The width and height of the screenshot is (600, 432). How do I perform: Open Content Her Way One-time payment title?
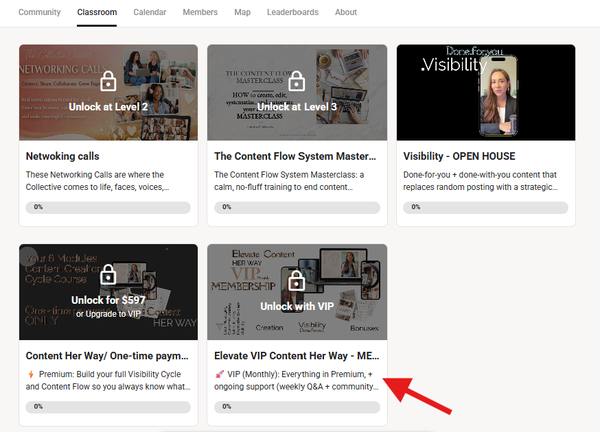[105, 356]
